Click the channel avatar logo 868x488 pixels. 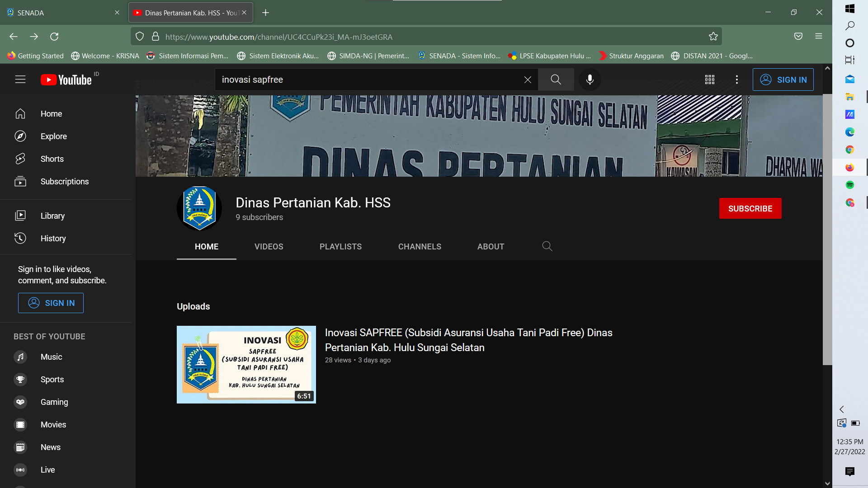click(199, 208)
